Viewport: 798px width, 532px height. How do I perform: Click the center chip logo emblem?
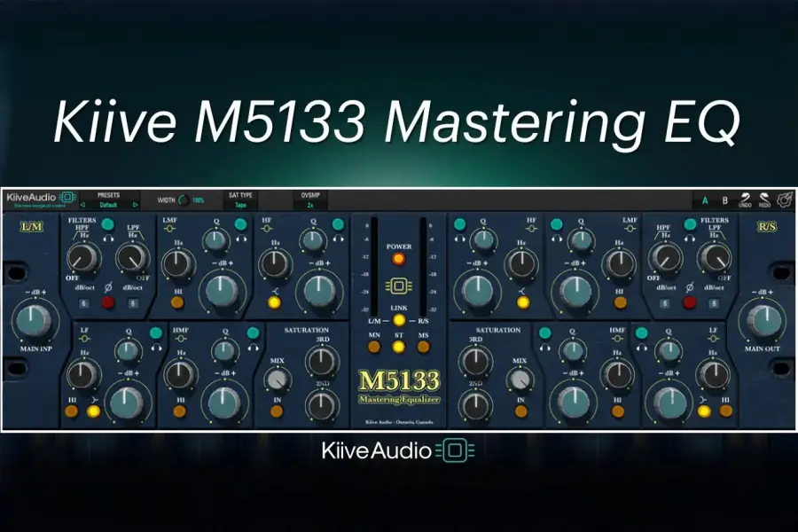click(399, 286)
